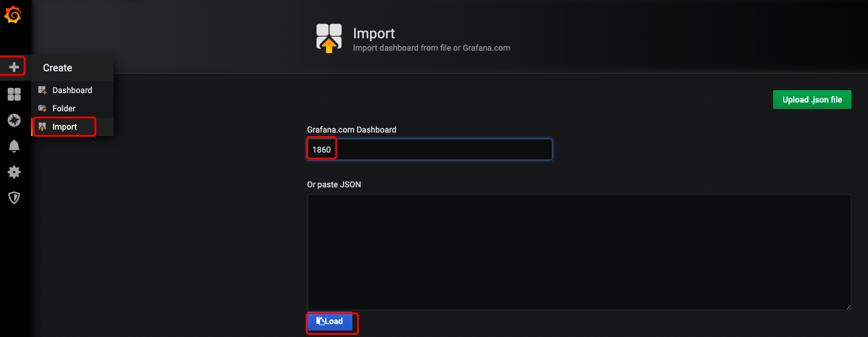868x337 pixels.
Task: Click the Import page title text
Action: coord(374,34)
